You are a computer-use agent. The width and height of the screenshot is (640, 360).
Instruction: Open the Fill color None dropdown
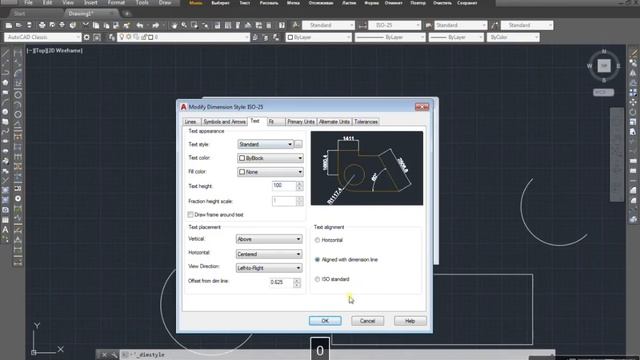pos(270,172)
